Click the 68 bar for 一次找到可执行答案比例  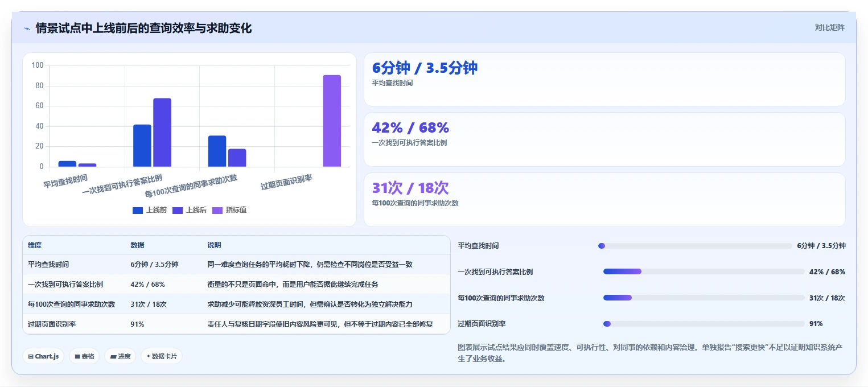tap(162, 133)
